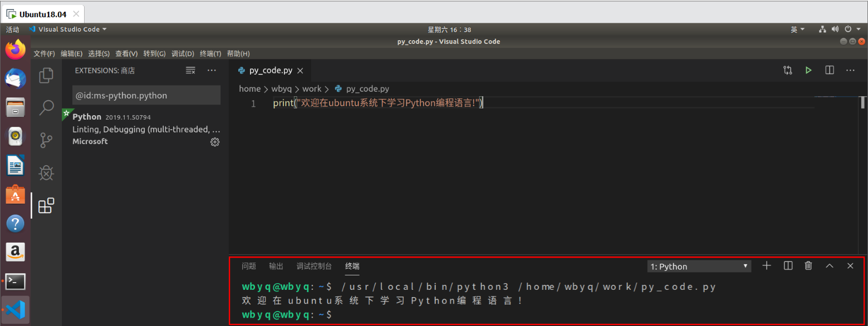Click code line 1 print statement
The image size is (868, 326).
click(x=379, y=103)
